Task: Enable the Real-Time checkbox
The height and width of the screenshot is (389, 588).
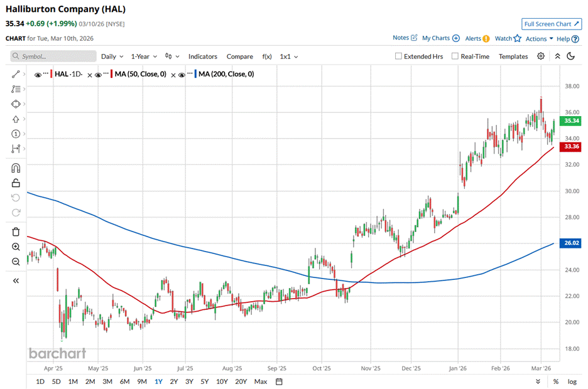Action: click(x=455, y=56)
